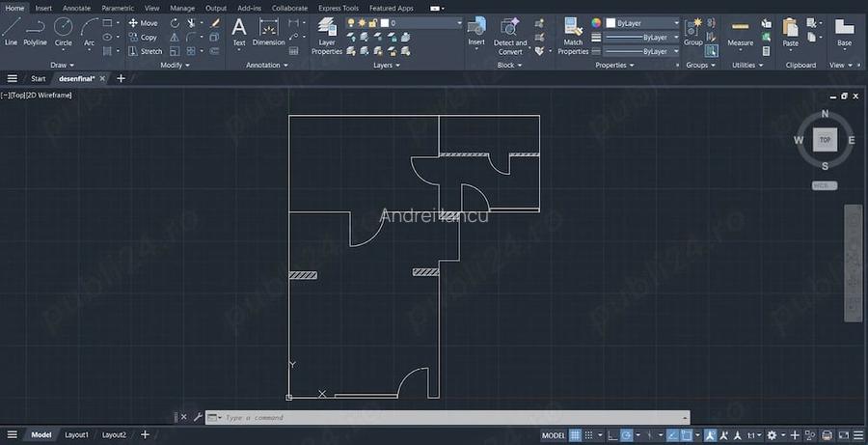The width and height of the screenshot is (868, 445).
Task: Toggle annotation objects visibility in status bar
Action: point(710,435)
